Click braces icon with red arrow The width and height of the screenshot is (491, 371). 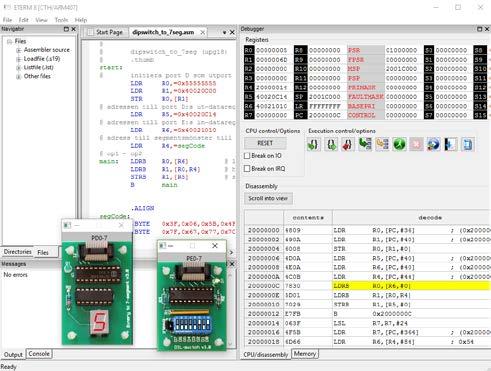point(348,145)
